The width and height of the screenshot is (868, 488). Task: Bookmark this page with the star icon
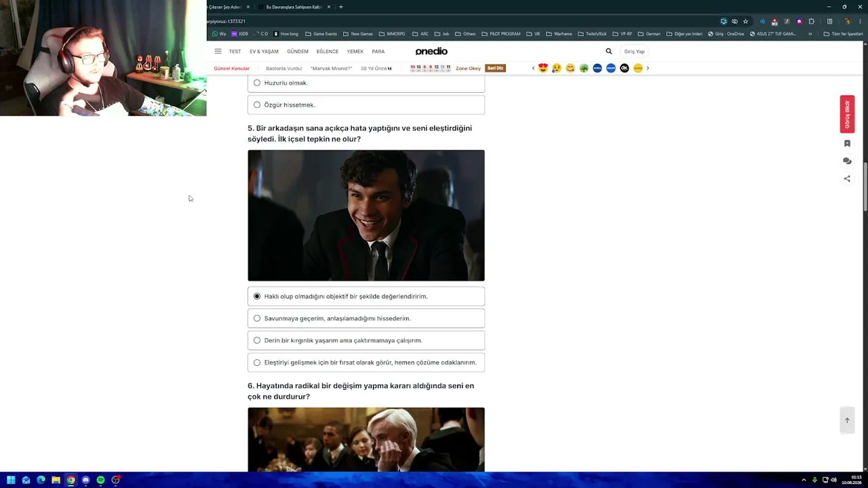point(745,21)
